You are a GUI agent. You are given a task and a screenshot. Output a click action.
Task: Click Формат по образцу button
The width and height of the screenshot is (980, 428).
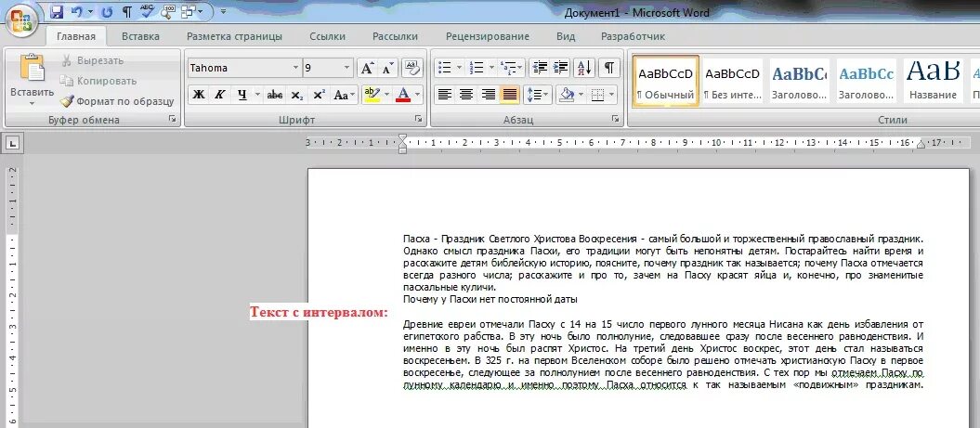pyautogui.click(x=117, y=101)
